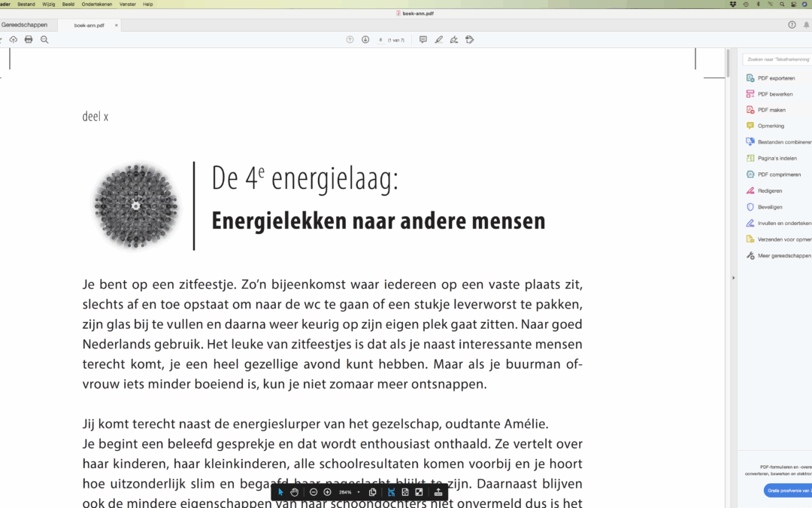The height and width of the screenshot is (508, 812).
Task: Switch to Gereedschappen tab
Action: [x=24, y=25]
